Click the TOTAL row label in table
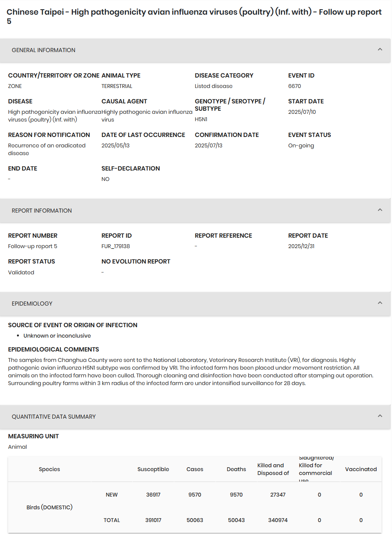 [112, 520]
